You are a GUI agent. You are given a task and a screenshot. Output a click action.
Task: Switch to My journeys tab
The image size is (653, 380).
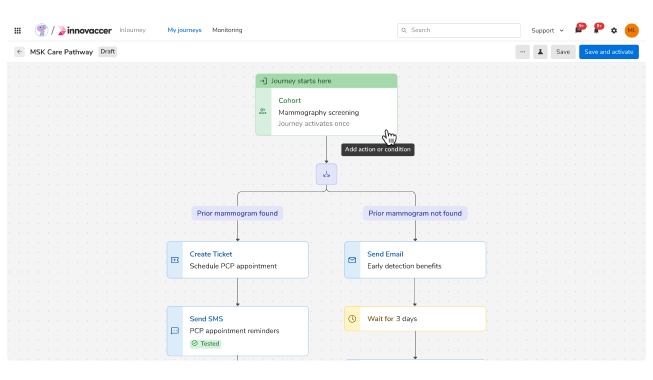tap(184, 30)
